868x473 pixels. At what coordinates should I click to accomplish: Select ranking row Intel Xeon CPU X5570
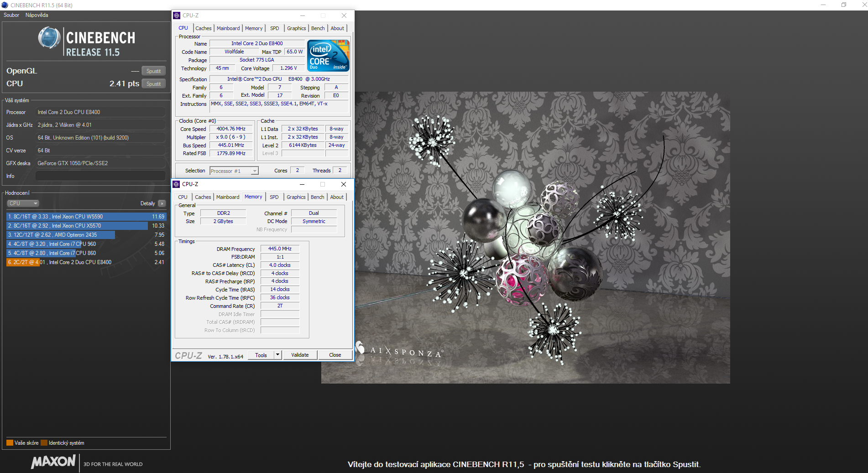click(x=86, y=226)
